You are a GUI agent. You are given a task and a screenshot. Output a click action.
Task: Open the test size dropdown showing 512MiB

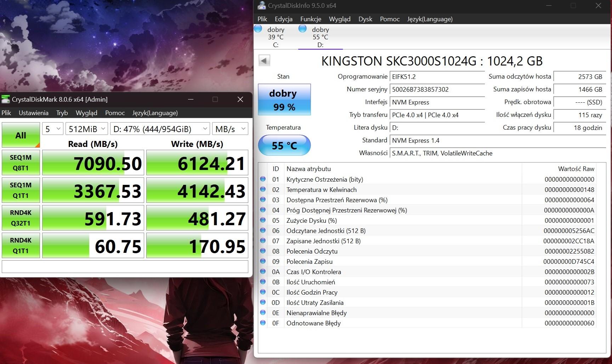click(87, 129)
